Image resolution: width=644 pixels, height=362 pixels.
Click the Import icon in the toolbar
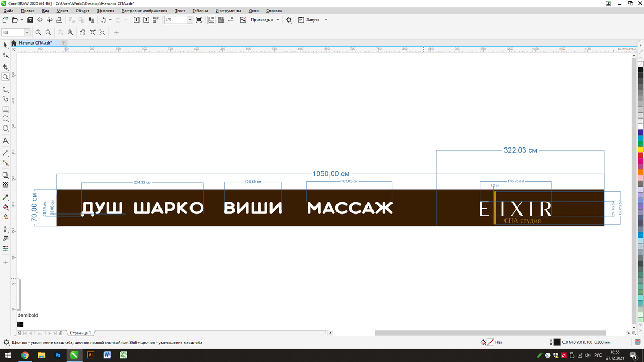click(136, 20)
